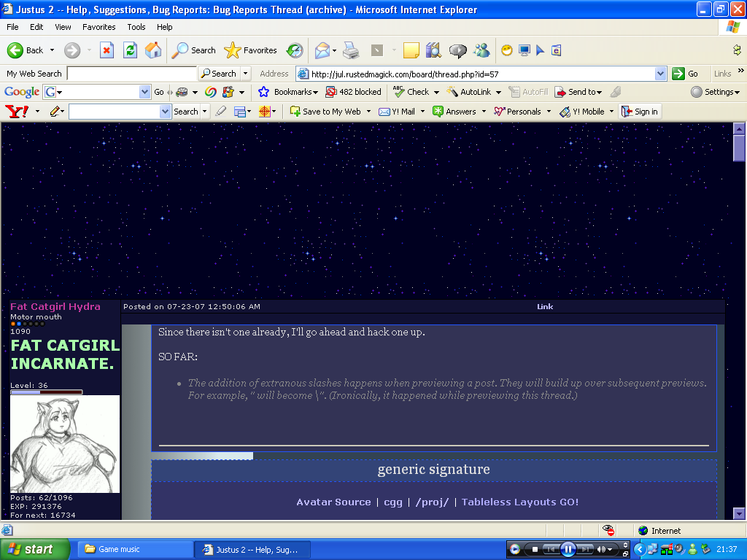
Task: Click the Stop loading button in toolbar
Action: 107,50
